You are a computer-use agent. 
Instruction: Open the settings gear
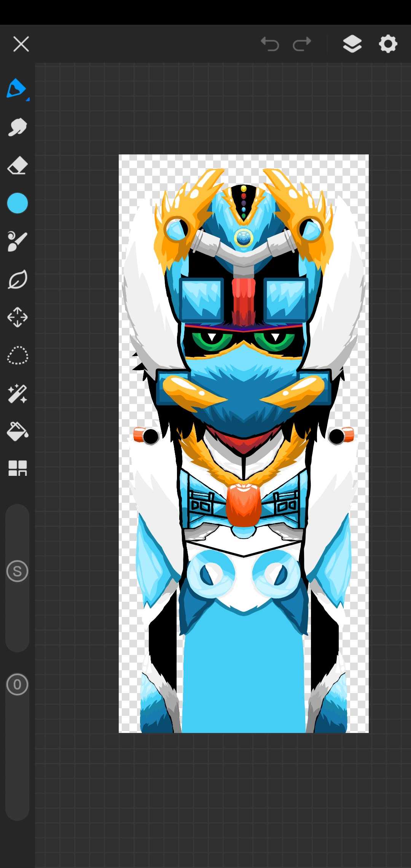(388, 44)
